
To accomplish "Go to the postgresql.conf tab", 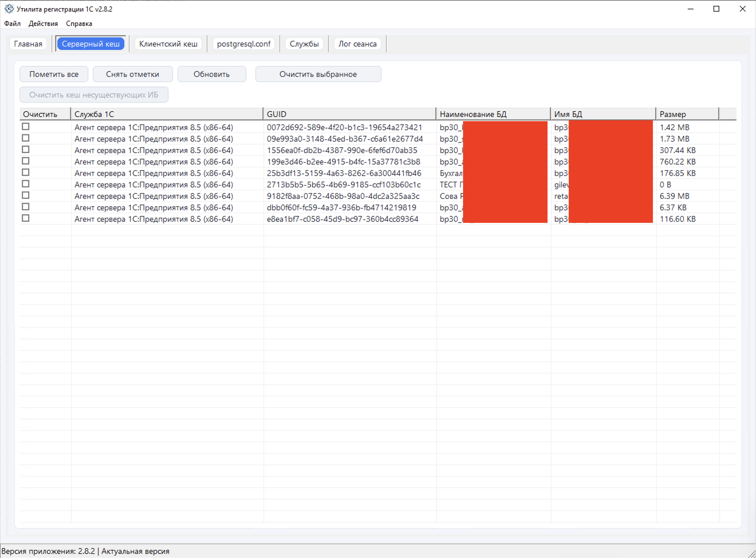I will 243,44.
